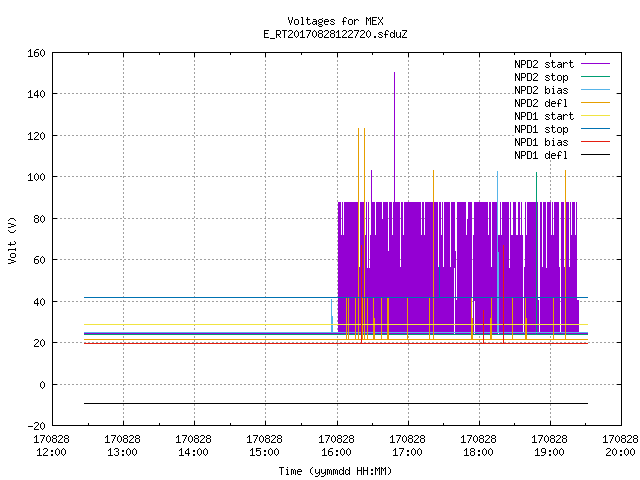This screenshot has height=480, width=640.
Task: Click the x-axis tick label 19:00
Action: pyautogui.click(x=549, y=453)
